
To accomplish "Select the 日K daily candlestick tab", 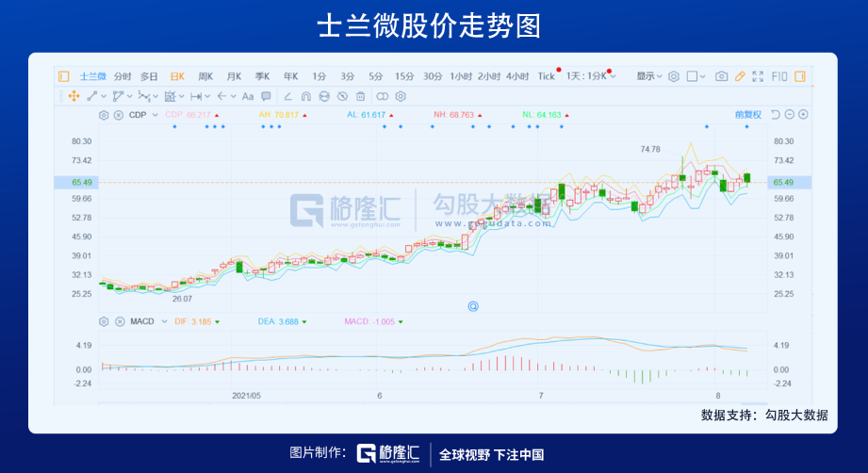I will [177, 76].
